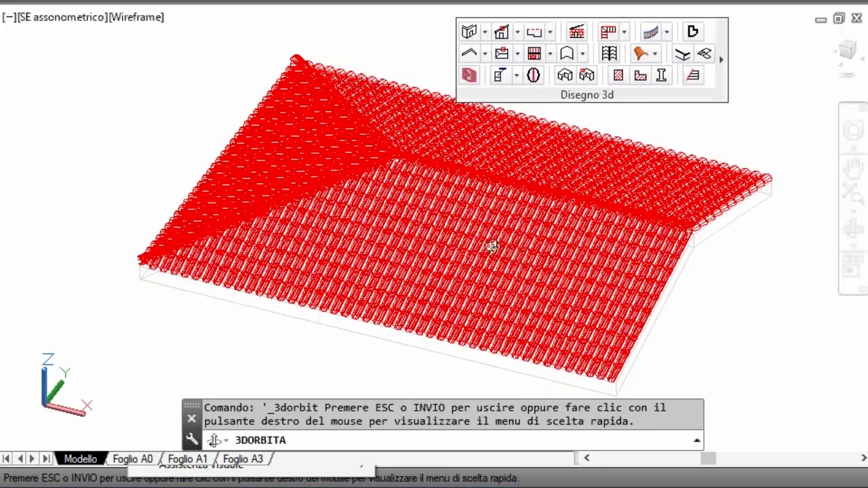
Task: Select the 3D building with red mark
Action: click(x=587, y=75)
